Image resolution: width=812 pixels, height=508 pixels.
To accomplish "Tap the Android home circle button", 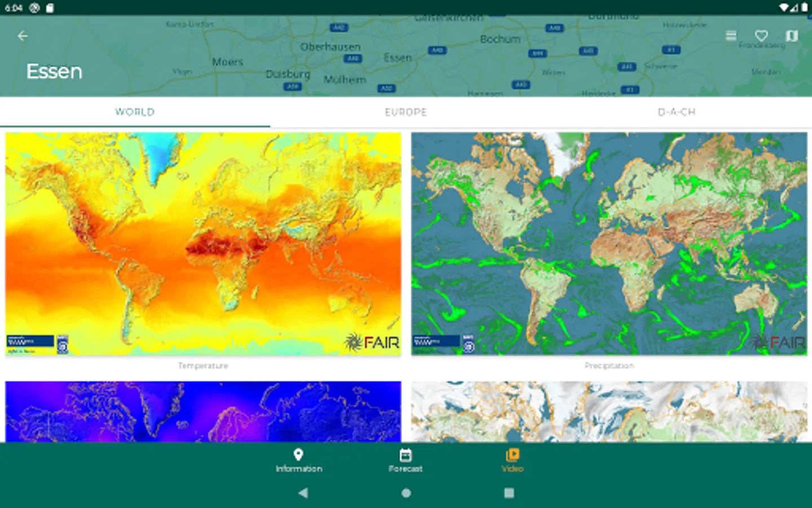I will (x=406, y=493).
